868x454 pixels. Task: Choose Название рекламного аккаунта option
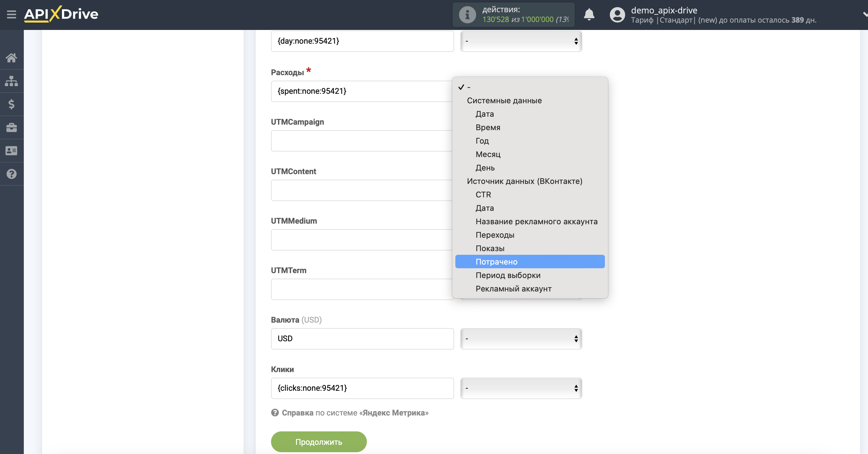point(530,222)
